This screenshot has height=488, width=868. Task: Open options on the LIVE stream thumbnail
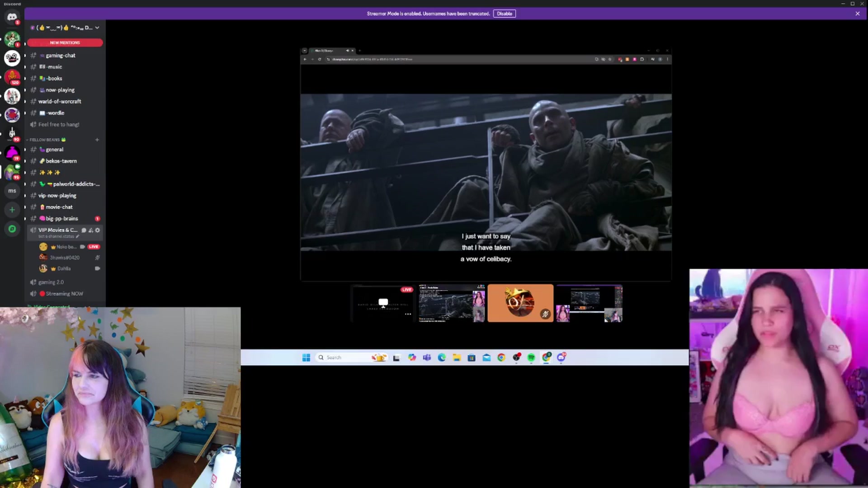click(x=408, y=314)
